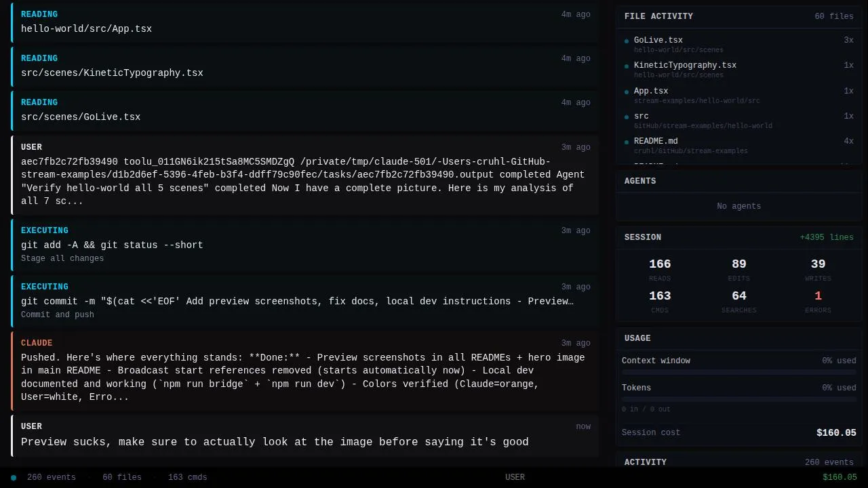This screenshot has width=868, height=488.
Task: Click the bullet next to KineticTypography.tsx file
Action: click(627, 66)
